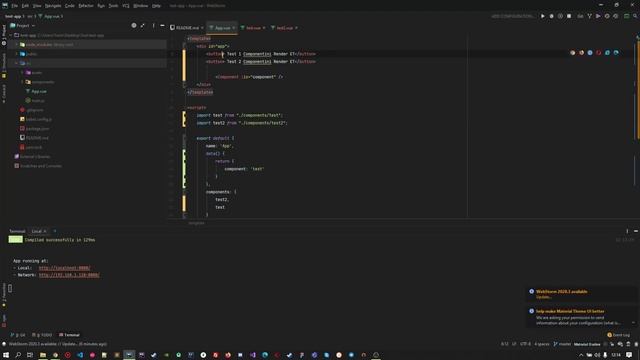640x360 pixels.
Task: Collapse the test-app project root
Action: tap(11, 35)
